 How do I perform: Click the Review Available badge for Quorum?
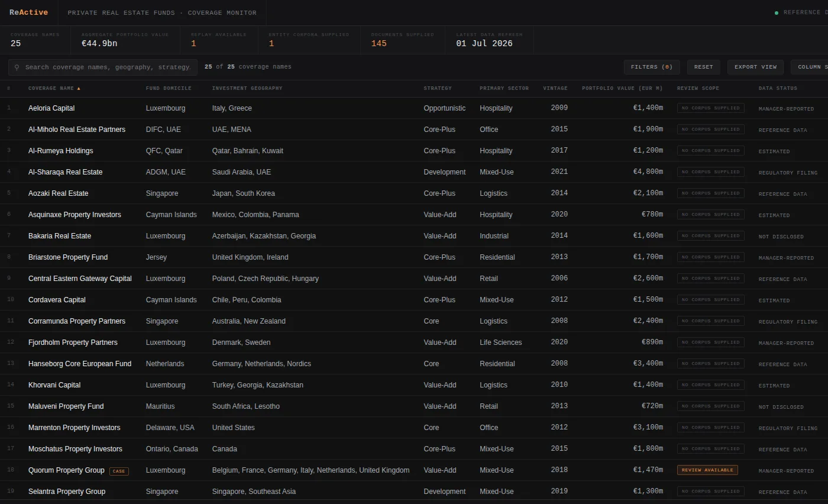coord(707,470)
